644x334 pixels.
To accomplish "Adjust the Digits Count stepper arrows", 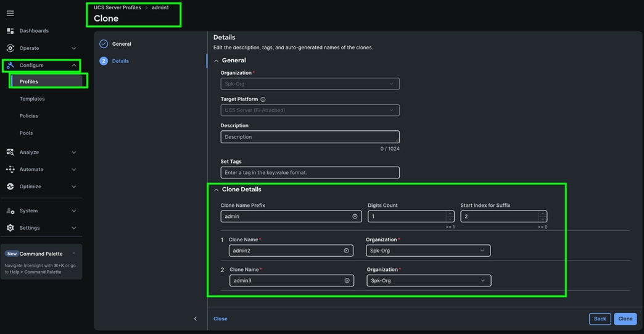I will [x=450, y=216].
